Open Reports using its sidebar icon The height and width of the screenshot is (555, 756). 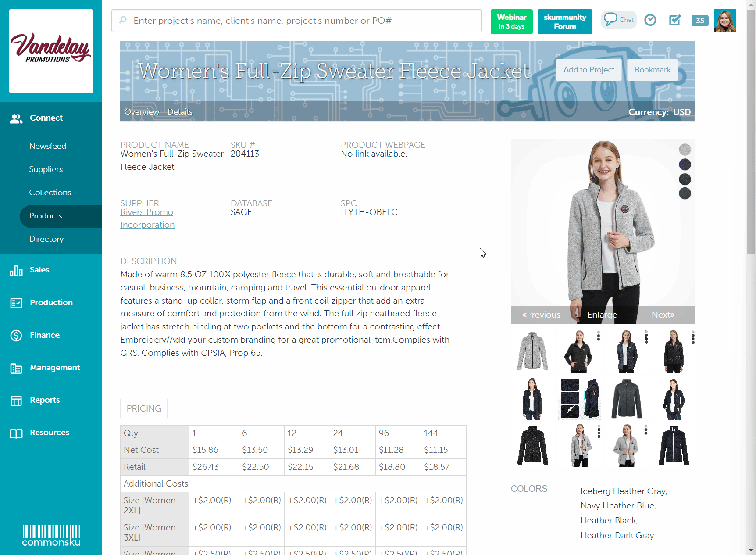coord(16,400)
